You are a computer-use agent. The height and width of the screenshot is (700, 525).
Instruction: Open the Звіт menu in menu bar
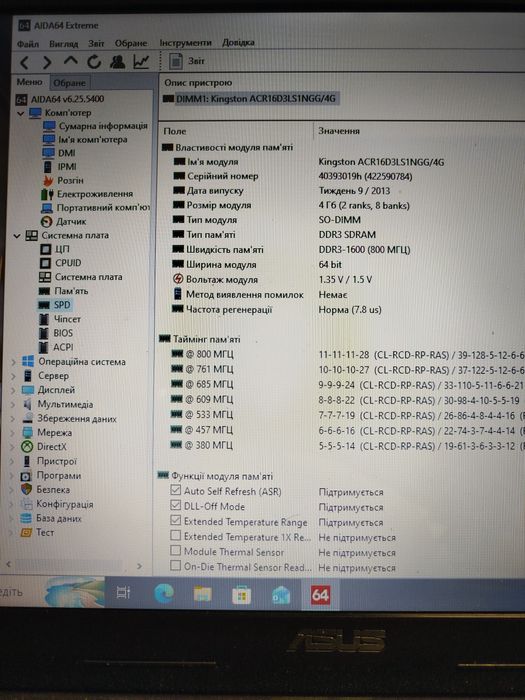[x=96, y=43]
